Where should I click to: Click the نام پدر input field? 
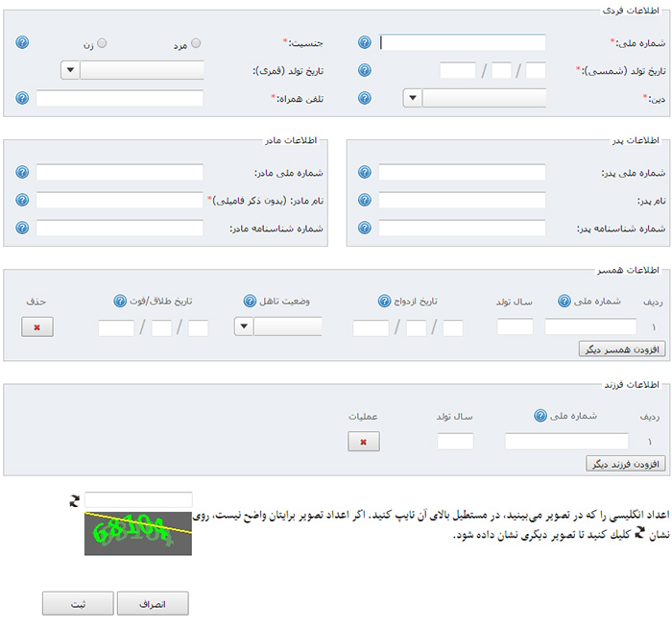pos(462,200)
